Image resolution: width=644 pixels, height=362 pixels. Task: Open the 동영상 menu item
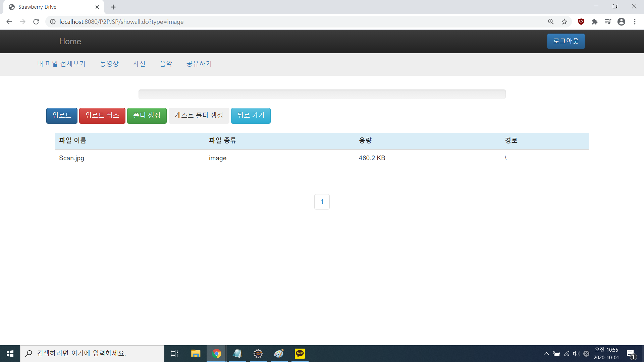tap(109, 64)
